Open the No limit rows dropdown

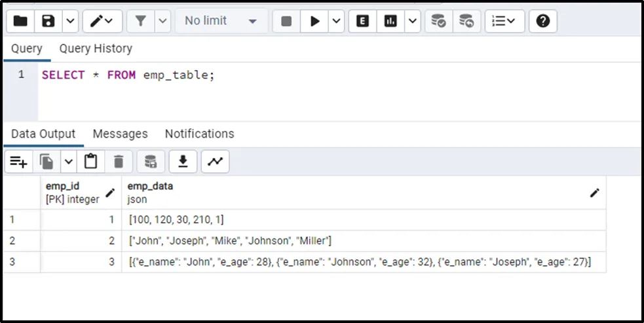(221, 21)
